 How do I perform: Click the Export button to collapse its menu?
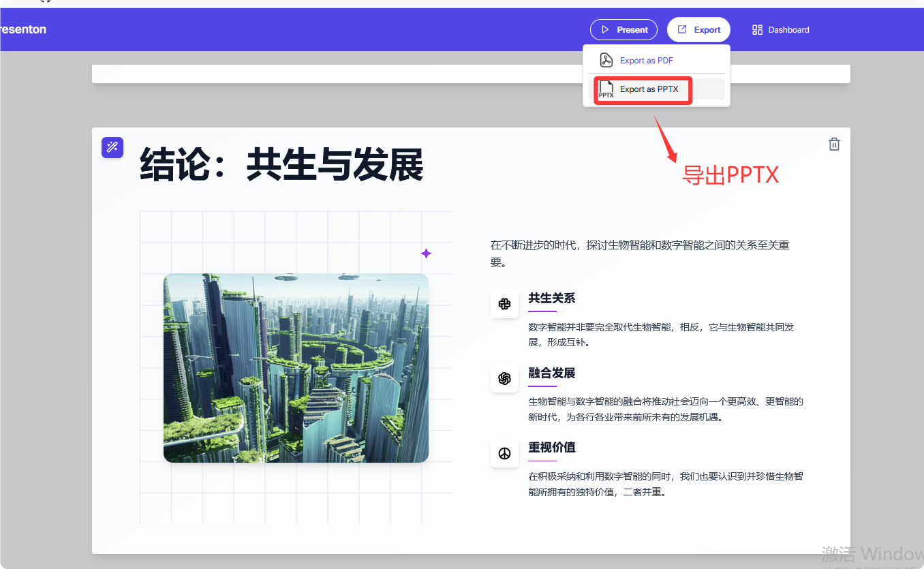[698, 29]
